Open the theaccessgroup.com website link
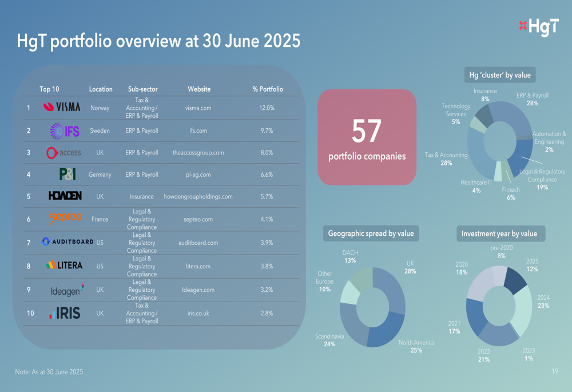The image size is (572, 392). click(x=198, y=153)
